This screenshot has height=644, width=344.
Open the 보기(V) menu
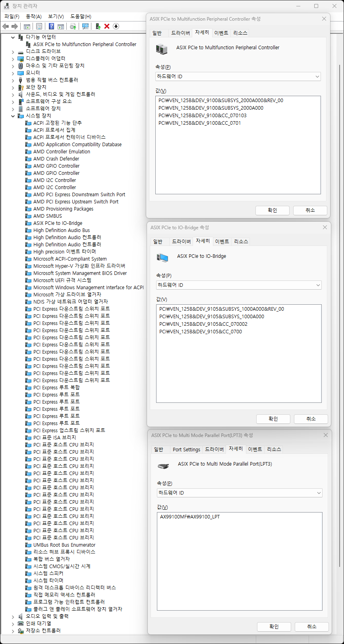pyautogui.click(x=56, y=16)
